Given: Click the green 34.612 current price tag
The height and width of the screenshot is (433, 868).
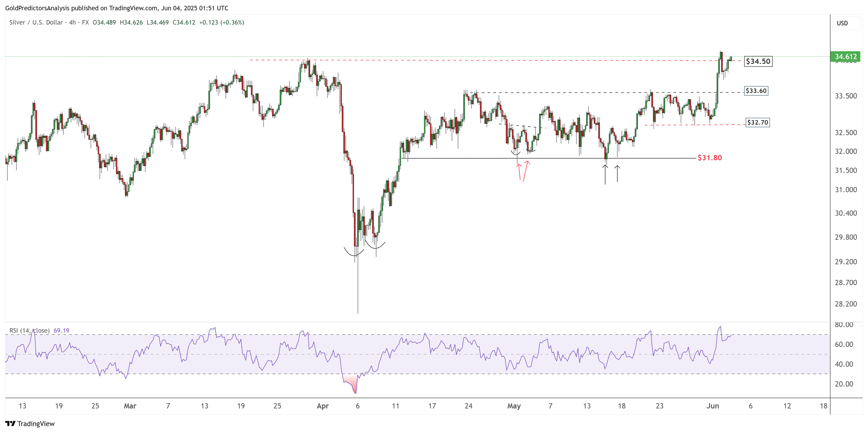Looking at the screenshot, I should tap(846, 57).
